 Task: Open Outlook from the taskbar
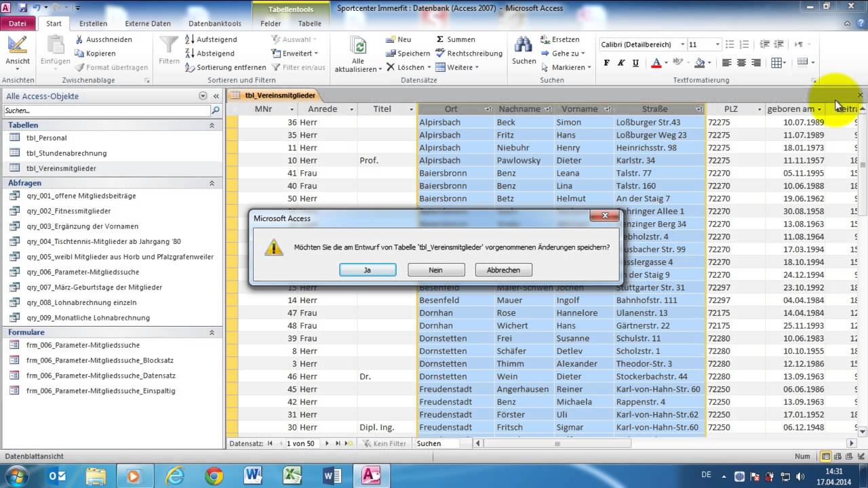coord(58,476)
